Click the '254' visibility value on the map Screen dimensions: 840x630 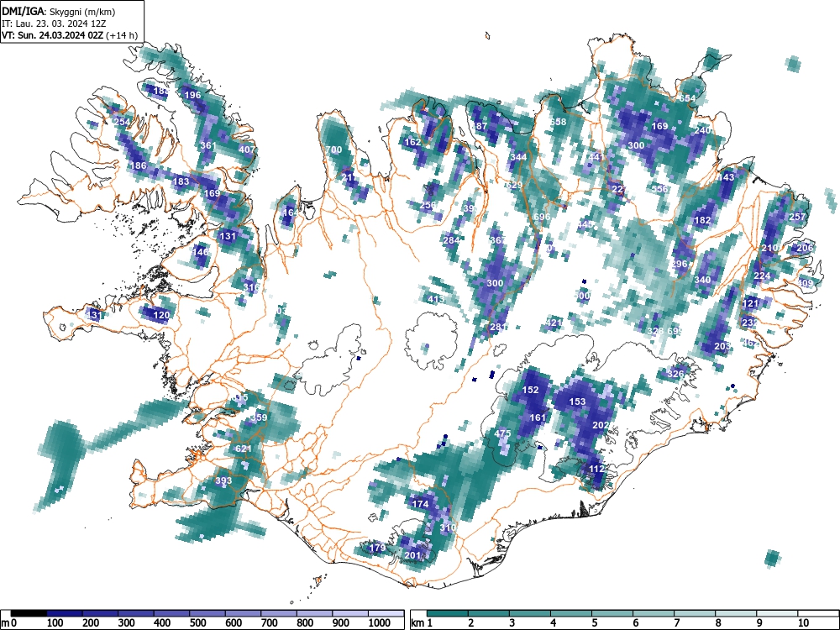point(123,122)
